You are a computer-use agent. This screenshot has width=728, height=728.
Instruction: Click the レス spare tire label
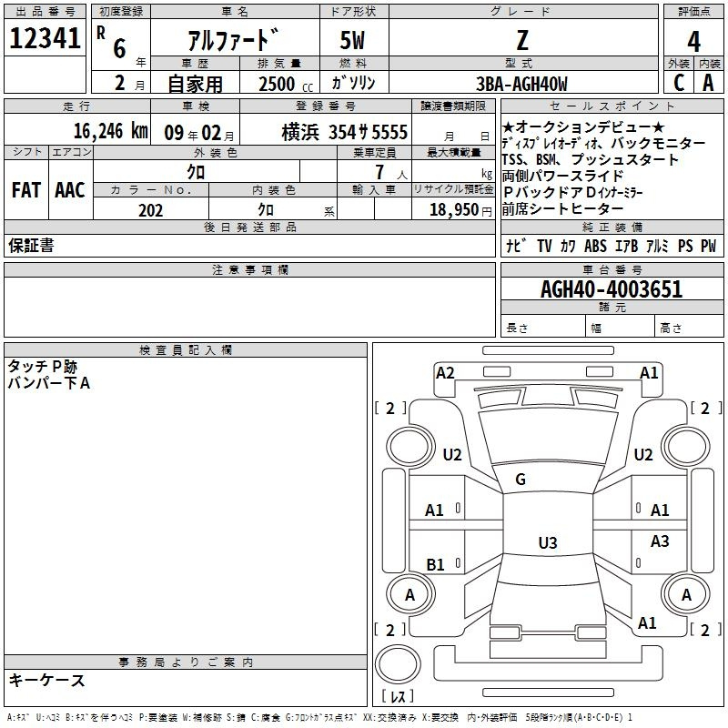click(x=398, y=696)
